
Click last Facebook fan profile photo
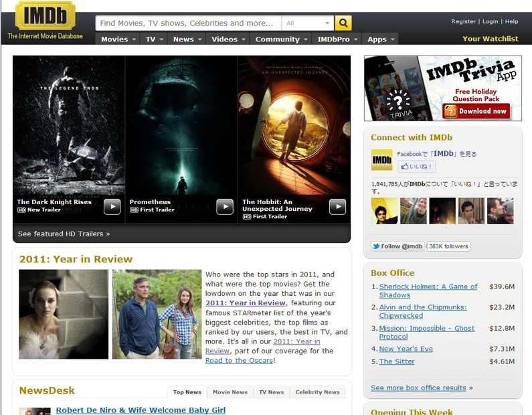[501, 211]
